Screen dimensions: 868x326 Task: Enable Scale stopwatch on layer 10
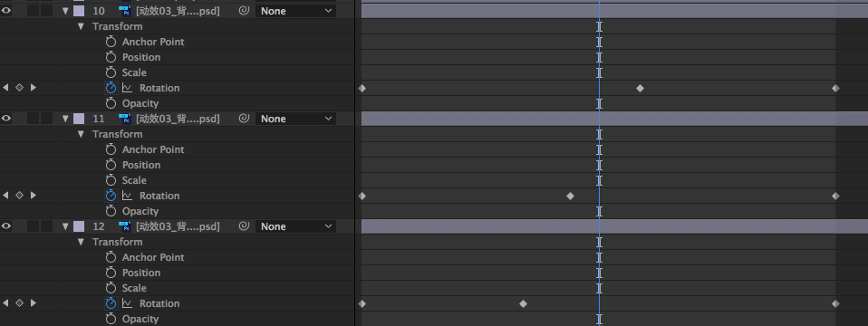coord(111,72)
